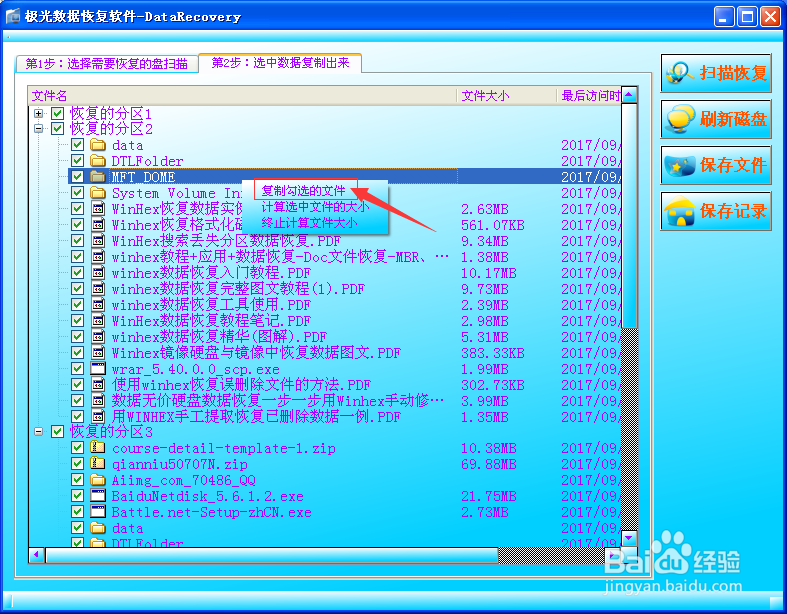
Task: Click the 10.17MB size cell
Action: tap(489, 273)
